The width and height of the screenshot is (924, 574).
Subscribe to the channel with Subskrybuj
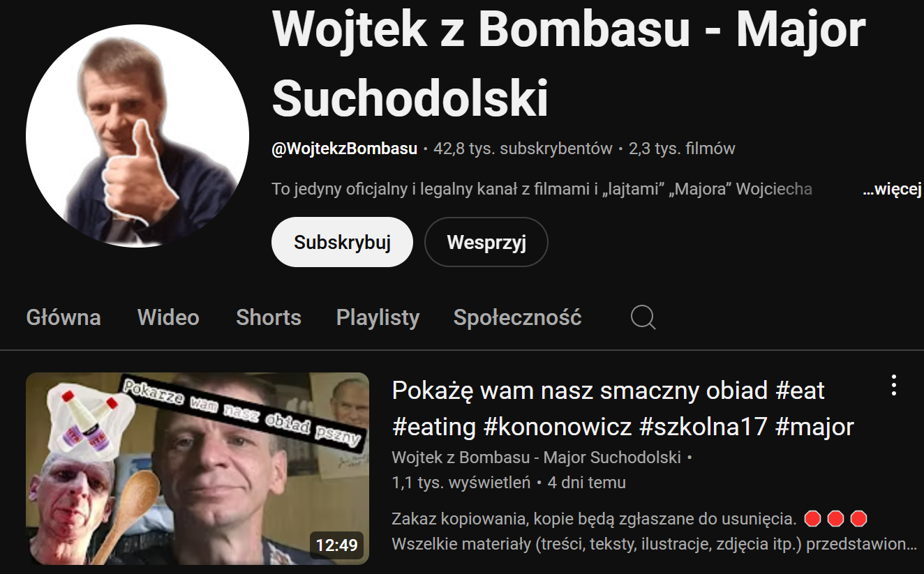[342, 242]
